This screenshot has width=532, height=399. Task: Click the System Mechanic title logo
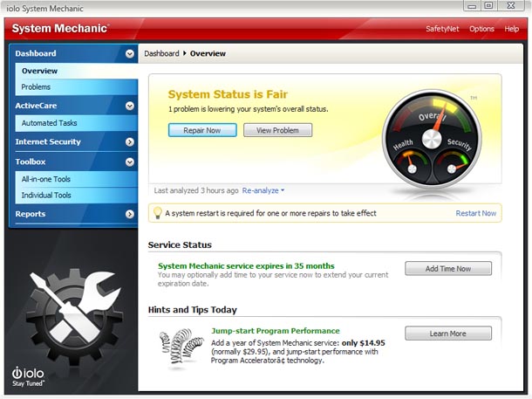60,28
